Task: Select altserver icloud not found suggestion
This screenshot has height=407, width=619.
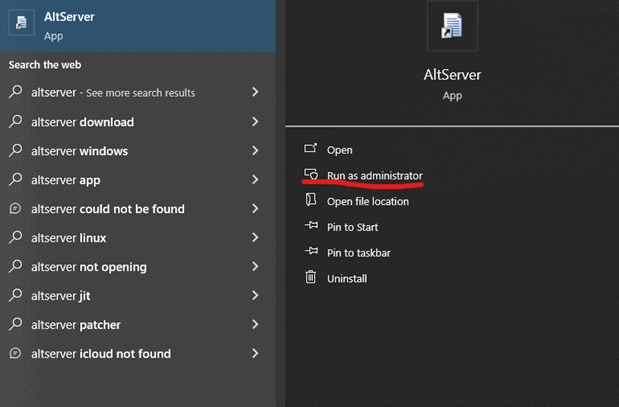Action: (100, 354)
